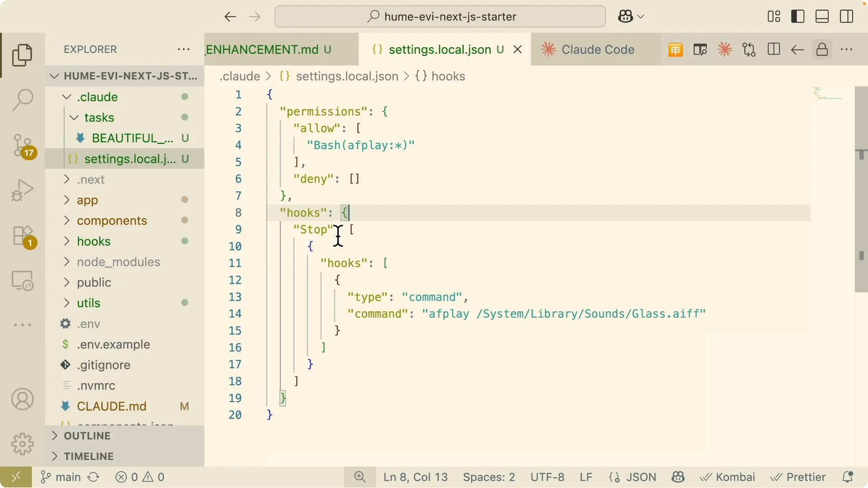Screen dimensions: 868x488
Task: Synchronize changes icon in status bar
Action: click(94, 477)
